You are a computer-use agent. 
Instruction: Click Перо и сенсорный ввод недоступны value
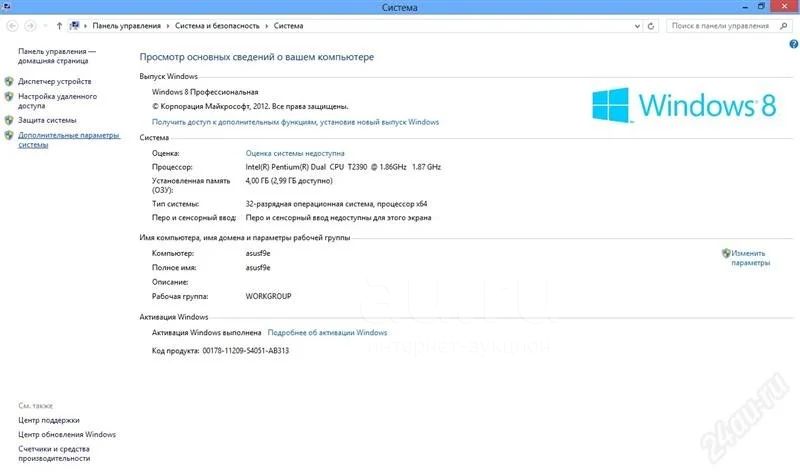click(x=338, y=217)
